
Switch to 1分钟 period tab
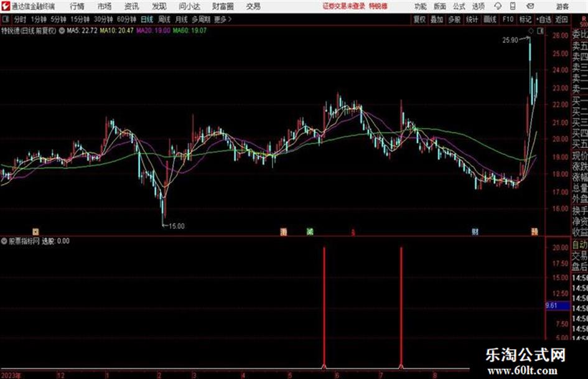[38, 19]
